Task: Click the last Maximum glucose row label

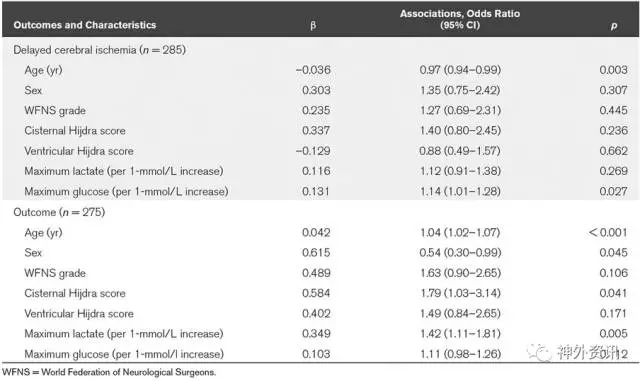Action: 124,354
